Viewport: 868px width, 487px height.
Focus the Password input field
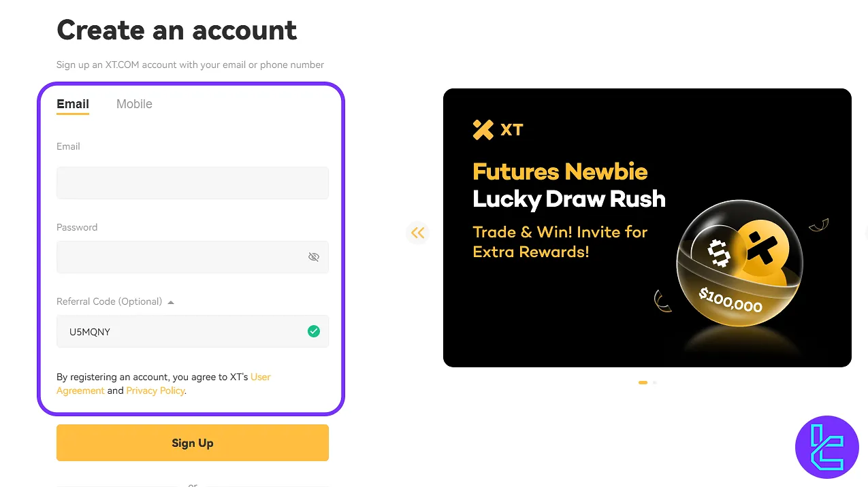click(180, 257)
